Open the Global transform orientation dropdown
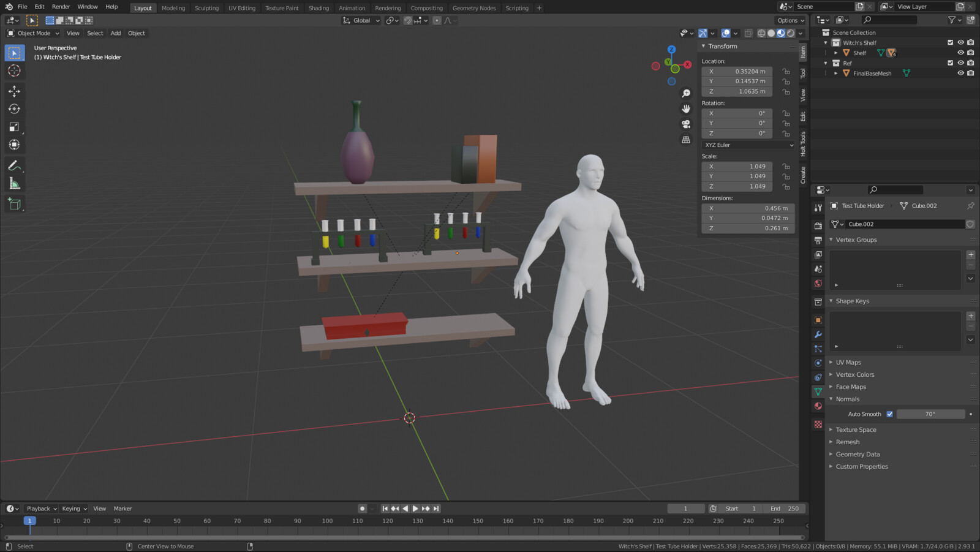 (x=361, y=20)
